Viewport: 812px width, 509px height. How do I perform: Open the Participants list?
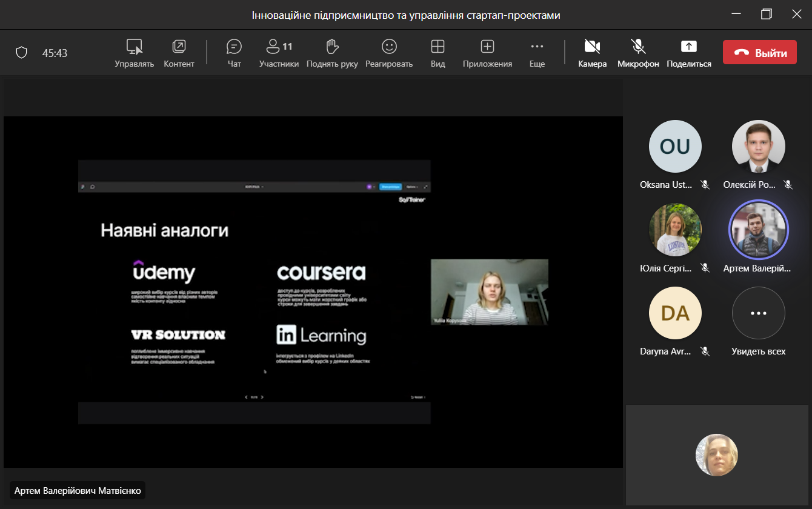pos(279,53)
